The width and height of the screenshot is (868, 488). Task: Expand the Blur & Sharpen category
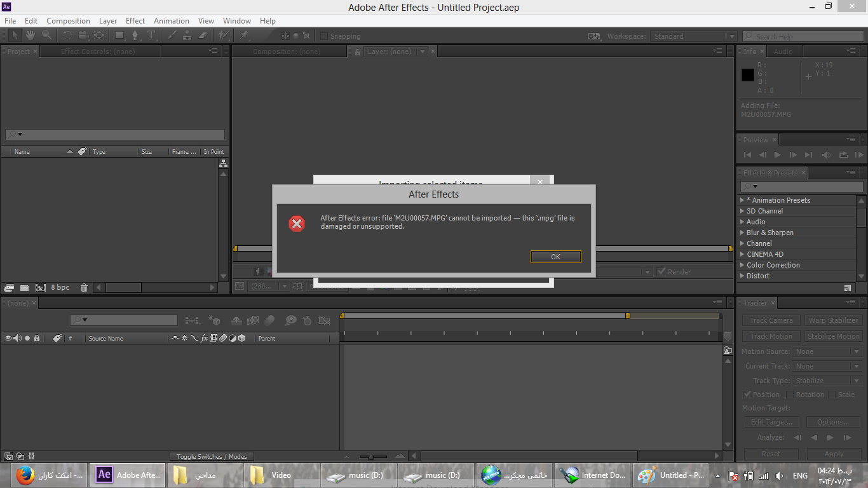click(742, 233)
